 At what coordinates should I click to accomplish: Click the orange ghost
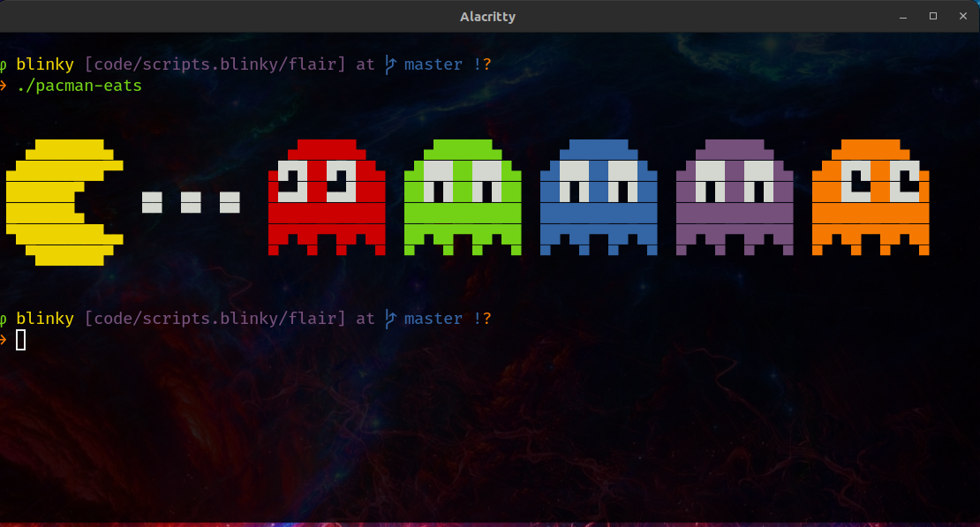coord(871,198)
